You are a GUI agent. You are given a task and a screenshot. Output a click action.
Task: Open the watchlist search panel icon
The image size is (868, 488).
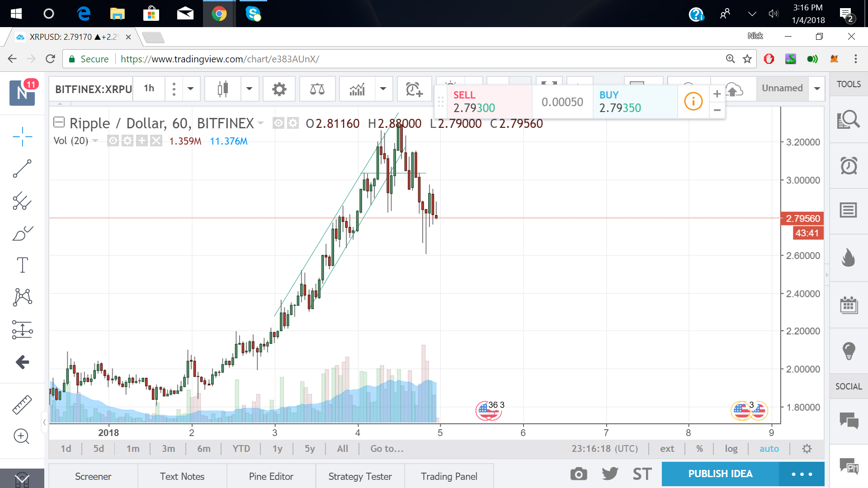click(x=849, y=120)
